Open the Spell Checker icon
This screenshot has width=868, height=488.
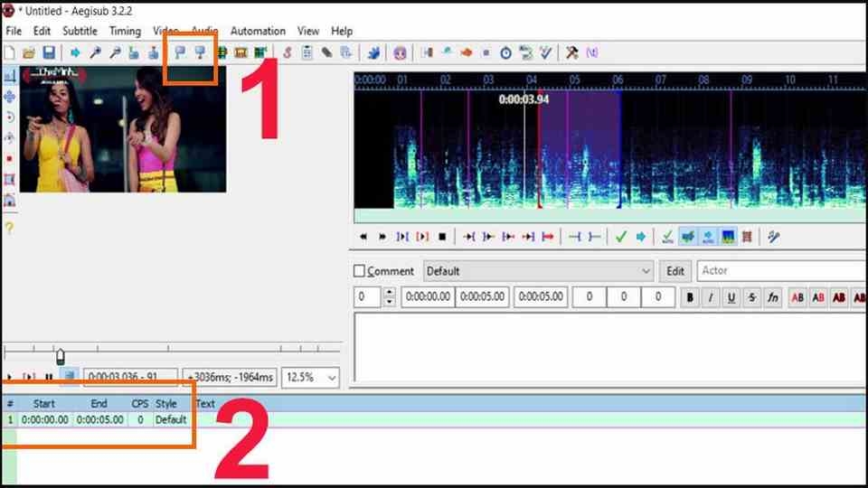pyautogui.click(x=546, y=53)
